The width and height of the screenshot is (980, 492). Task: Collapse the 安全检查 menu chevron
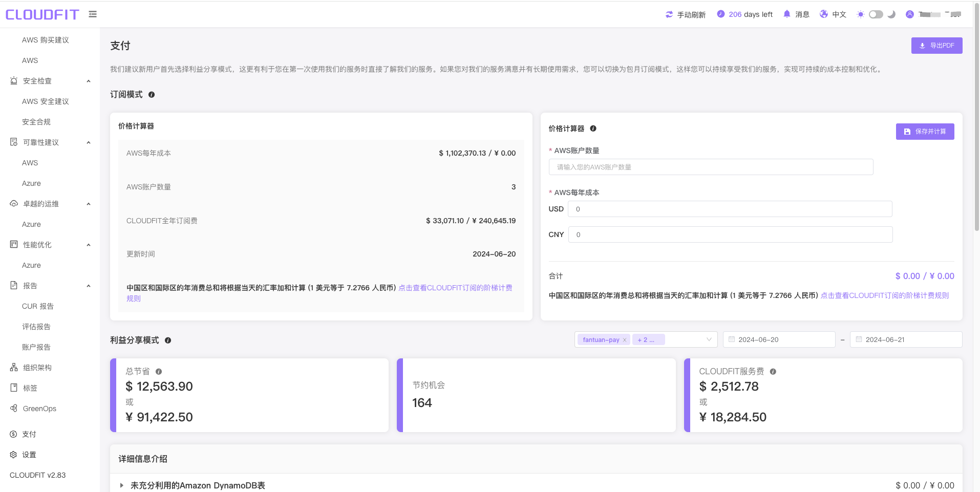tap(89, 81)
